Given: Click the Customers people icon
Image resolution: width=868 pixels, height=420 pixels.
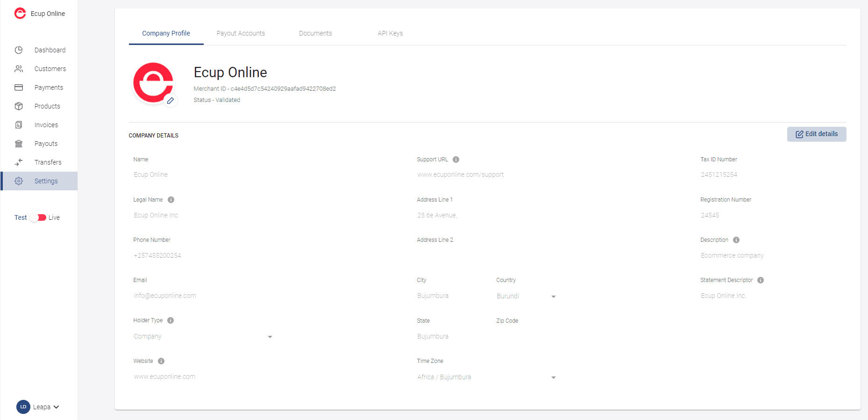Looking at the screenshot, I should click(x=19, y=69).
